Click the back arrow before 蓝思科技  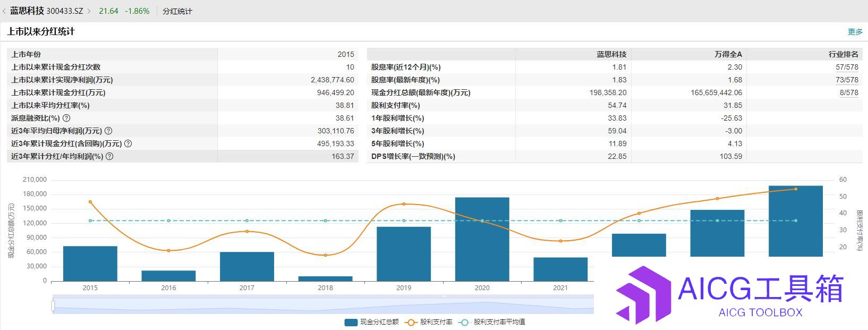click(x=4, y=11)
